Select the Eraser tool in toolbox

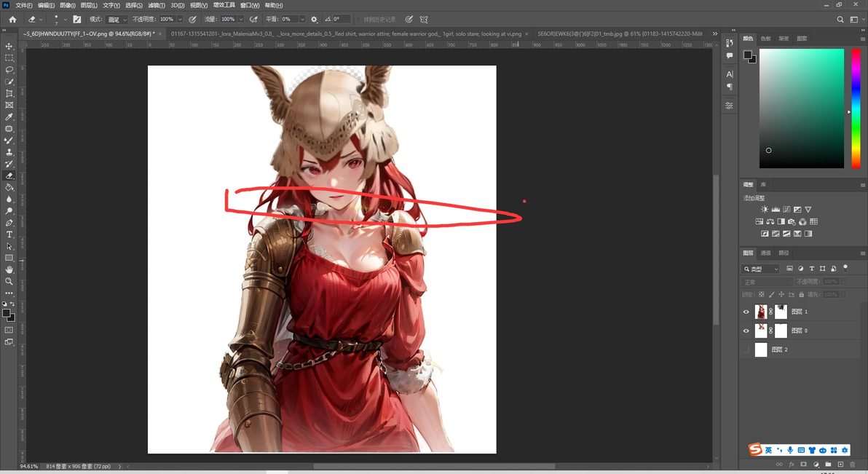[x=9, y=175]
